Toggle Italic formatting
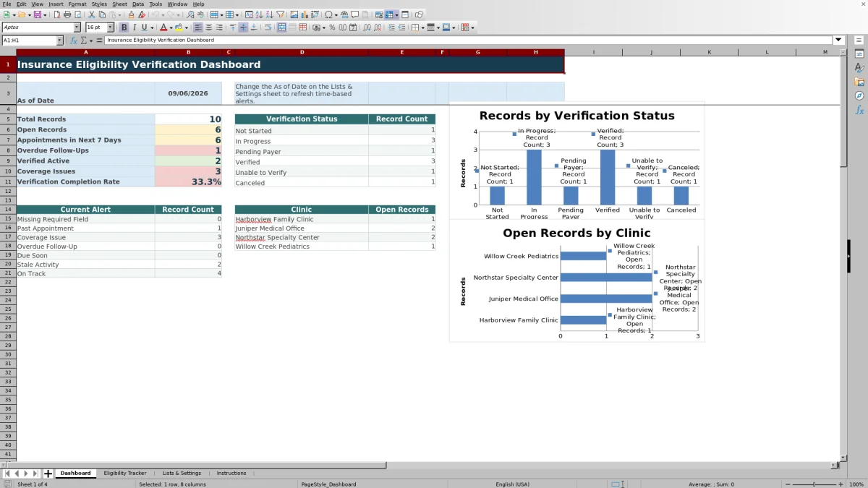 (x=135, y=27)
